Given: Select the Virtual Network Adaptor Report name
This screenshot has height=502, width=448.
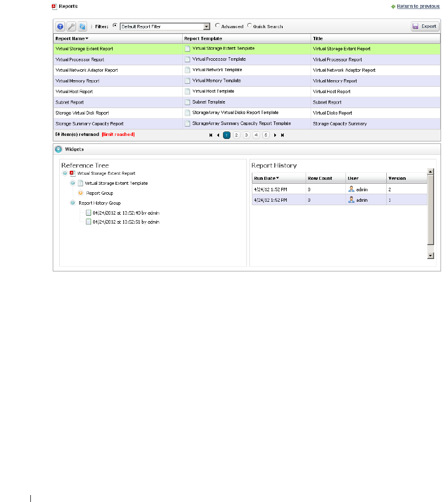Looking at the screenshot, I should point(87,70).
